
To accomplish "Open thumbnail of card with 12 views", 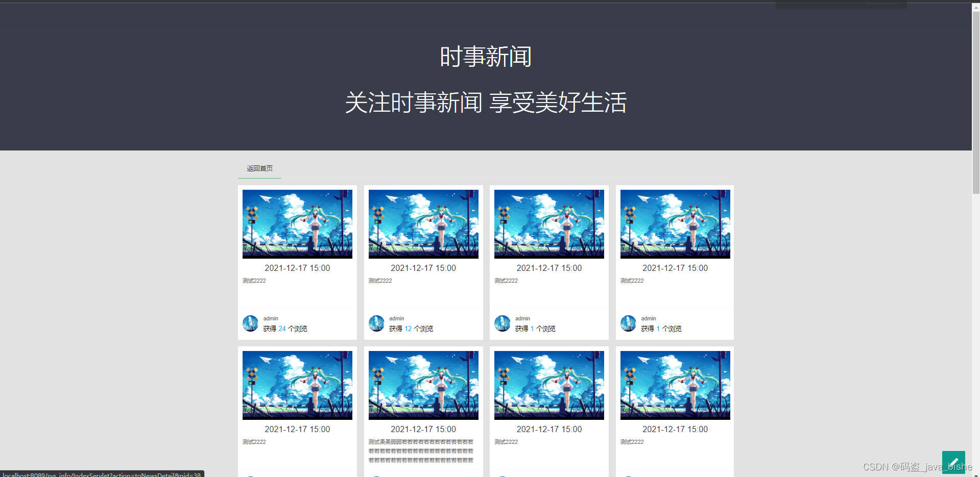I will [x=423, y=224].
